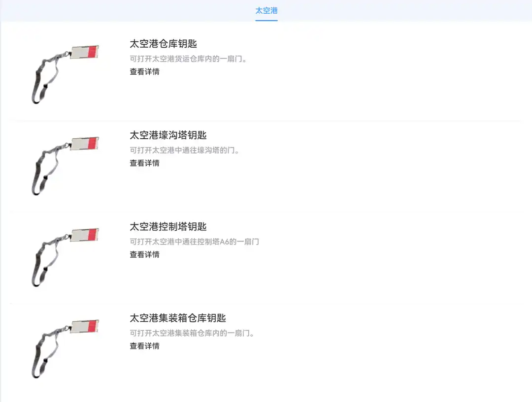The image size is (532, 402).
Task: Click the 查看详情 link for 太空港控制塔钥匙
Action: 144,254
